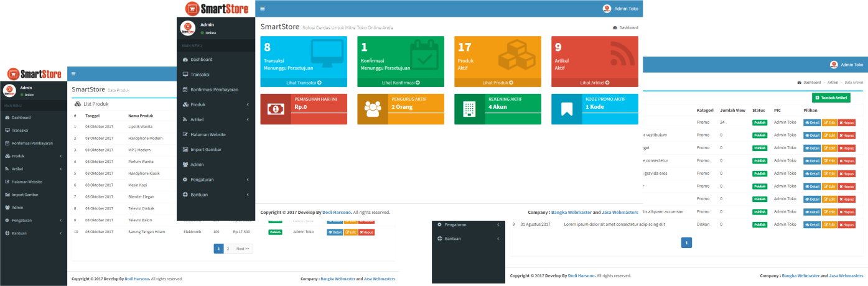Click Lihat Produk link on orange tile
Screen dimensions: 868x286
498,82
